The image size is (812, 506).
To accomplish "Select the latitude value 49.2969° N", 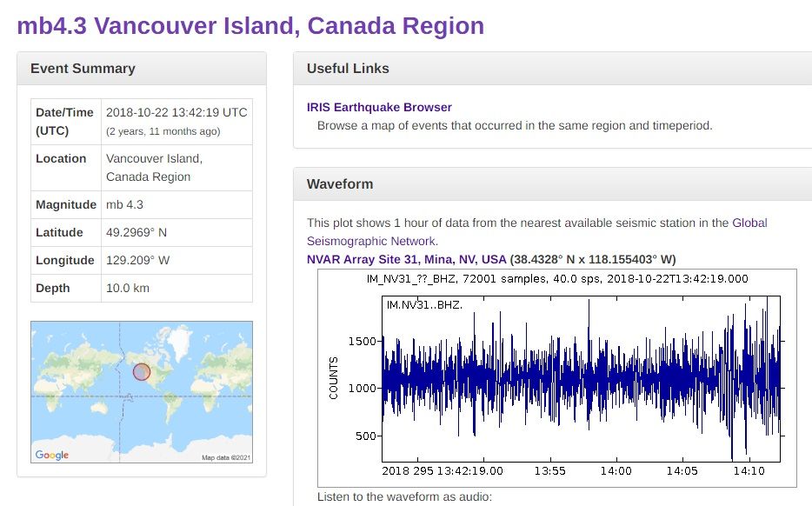I will (136, 232).
